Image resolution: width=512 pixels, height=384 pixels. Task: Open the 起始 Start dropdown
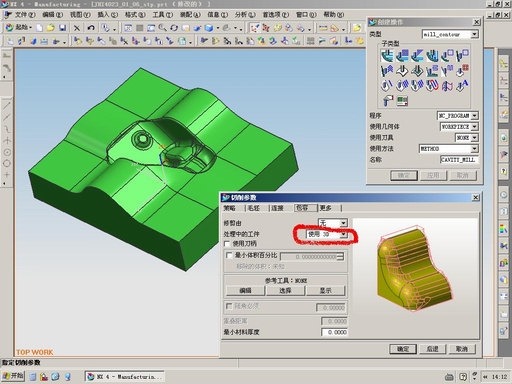point(19,27)
